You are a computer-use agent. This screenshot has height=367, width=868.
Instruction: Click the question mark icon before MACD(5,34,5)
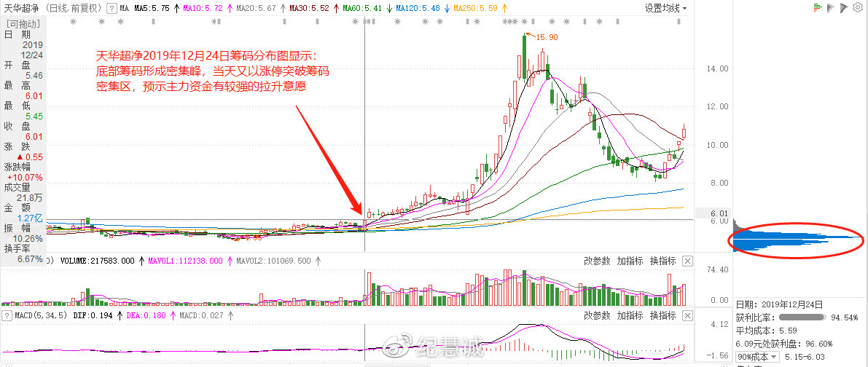point(7,315)
